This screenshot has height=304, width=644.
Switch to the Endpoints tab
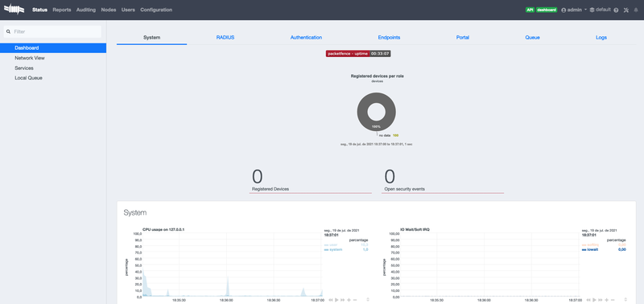coord(389,37)
